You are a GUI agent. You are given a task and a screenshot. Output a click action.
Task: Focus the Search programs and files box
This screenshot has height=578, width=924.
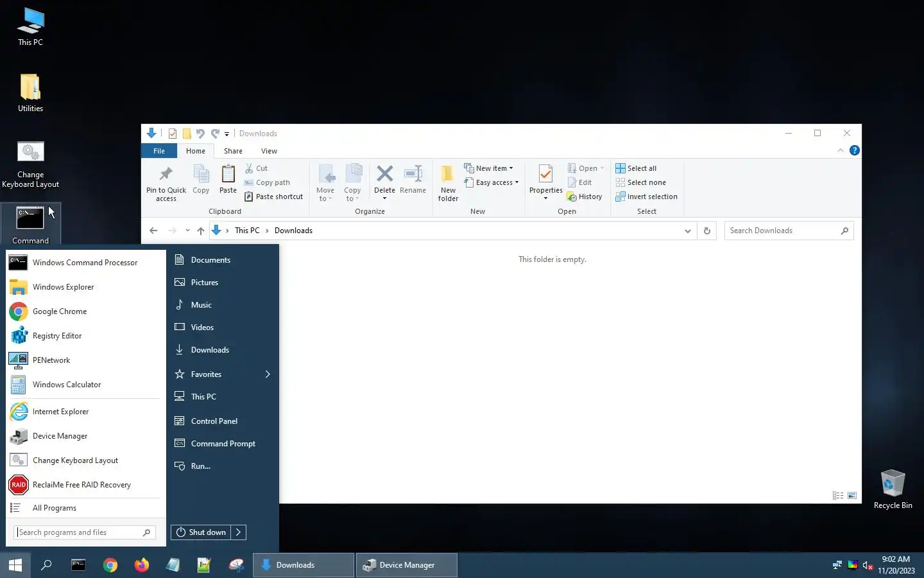(x=84, y=532)
